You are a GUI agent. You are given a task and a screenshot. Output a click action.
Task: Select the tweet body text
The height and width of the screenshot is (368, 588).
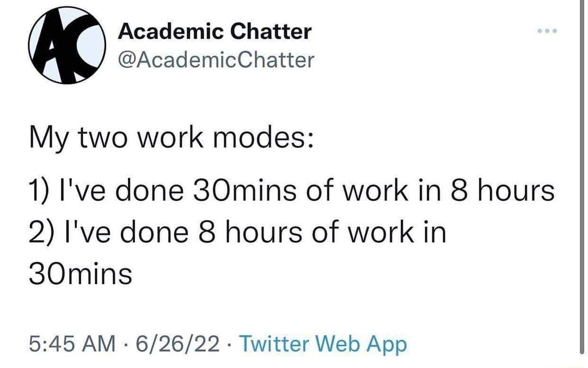coord(272,204)
